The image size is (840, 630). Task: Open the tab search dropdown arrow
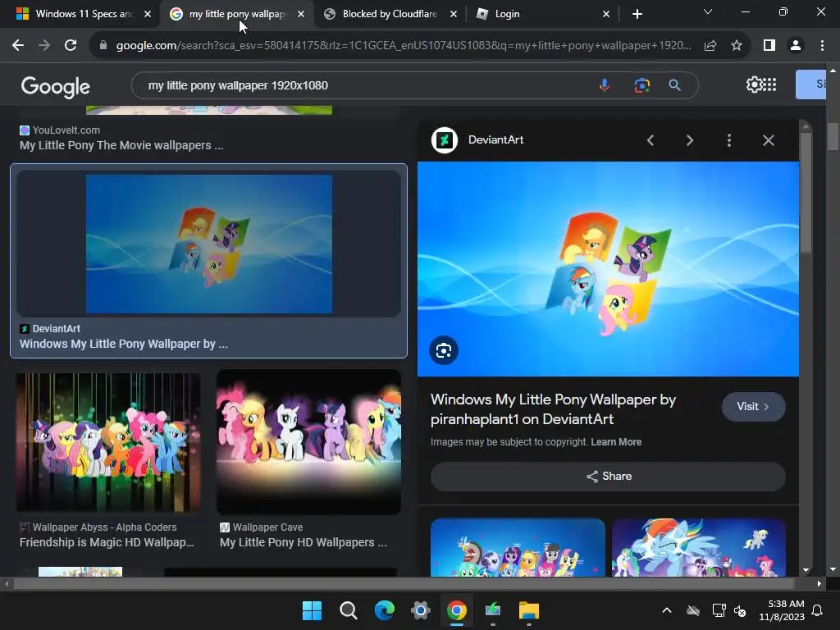click(708, 11)
